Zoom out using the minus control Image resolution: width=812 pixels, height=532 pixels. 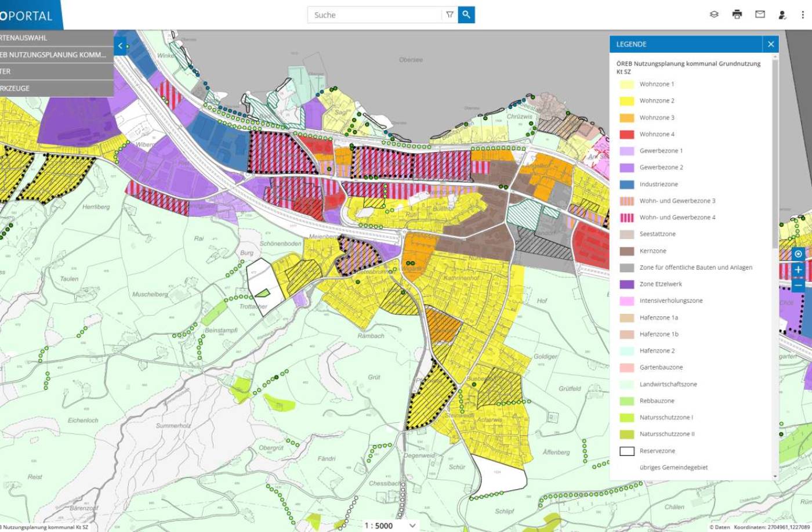pyautogui.click(x=798, y=285)
